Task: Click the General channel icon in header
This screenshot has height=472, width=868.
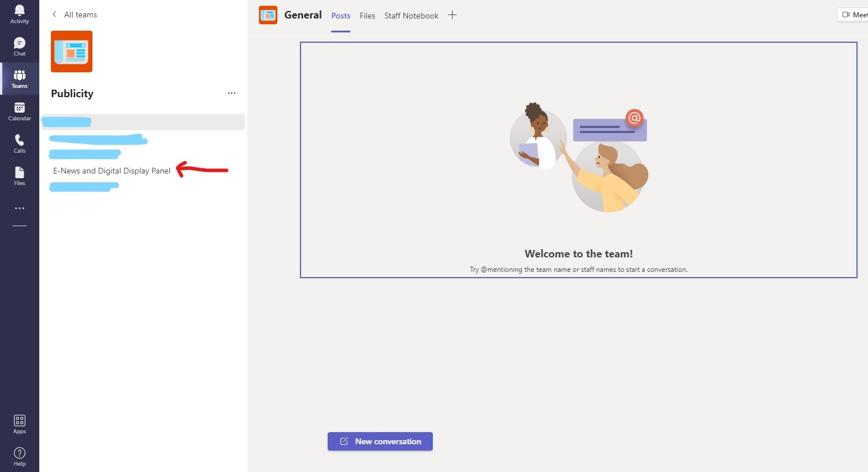Action: pos(268,15)
